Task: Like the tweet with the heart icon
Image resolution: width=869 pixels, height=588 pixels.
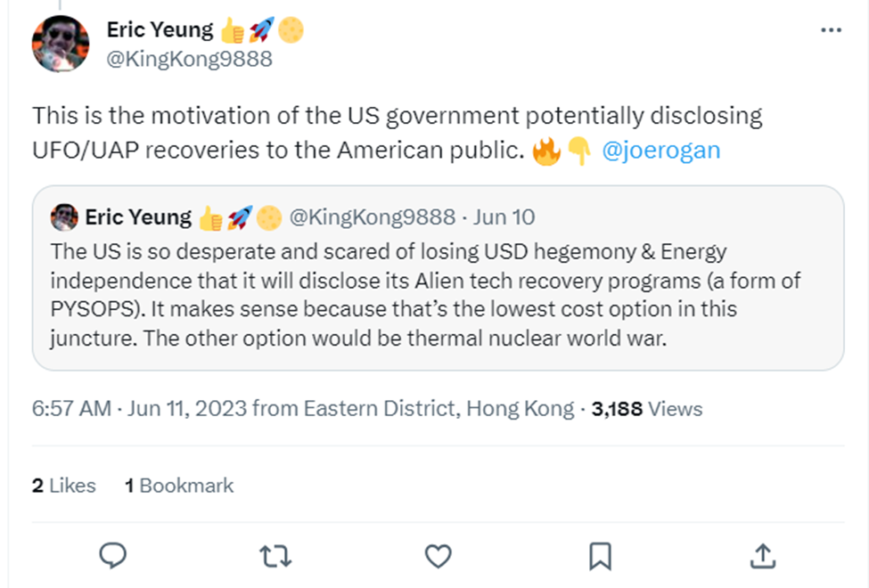Action: [438, 556]
